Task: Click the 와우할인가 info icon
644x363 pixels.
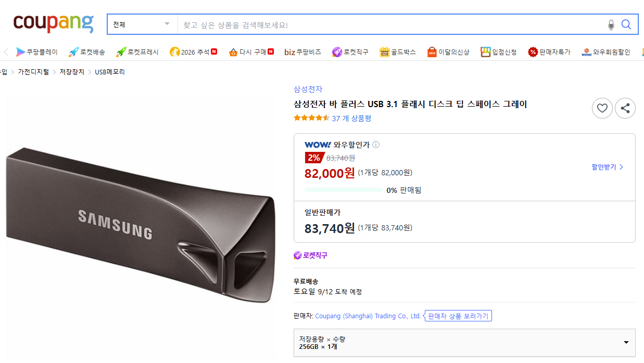Action: point(376,145)
